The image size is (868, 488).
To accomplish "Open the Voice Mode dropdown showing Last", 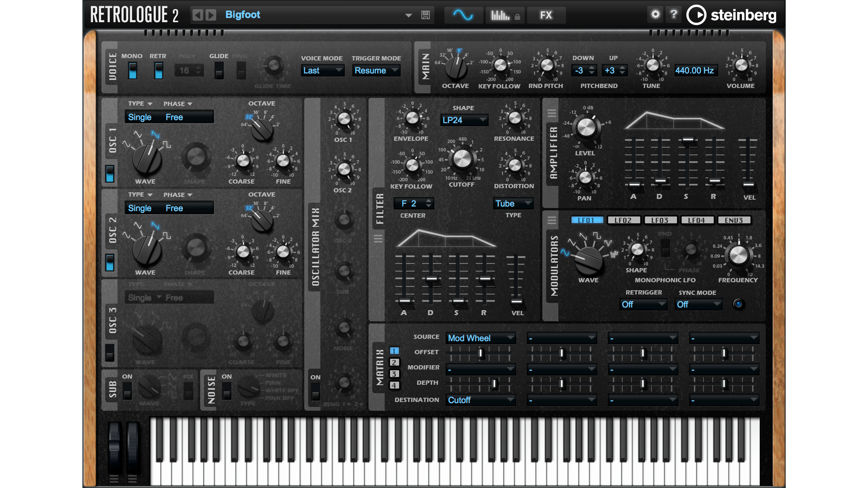I will 322,70.
